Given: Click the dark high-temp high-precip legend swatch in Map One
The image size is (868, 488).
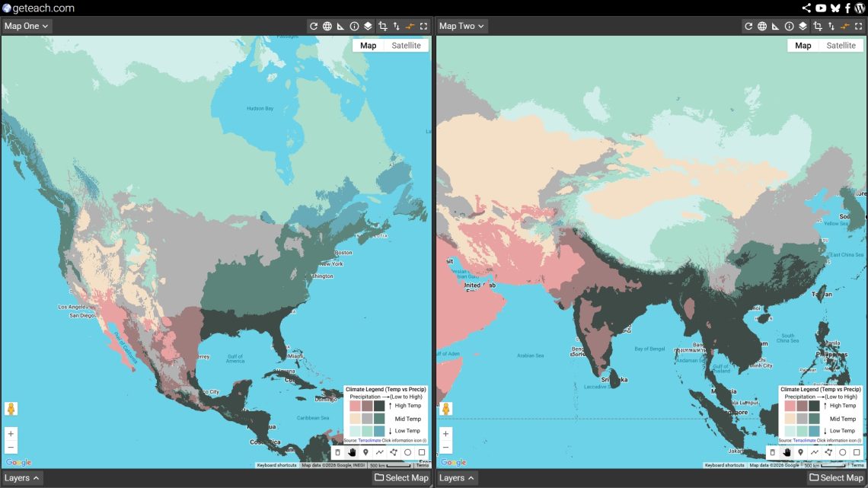Looking at the screenshot, I should [379, 406].
